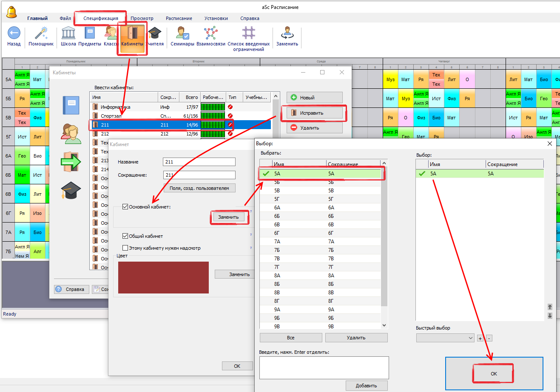Screen dimensions: 560x392
Task: Open the Быстрый выбор dropdown
Action: (x=445, y=338)
